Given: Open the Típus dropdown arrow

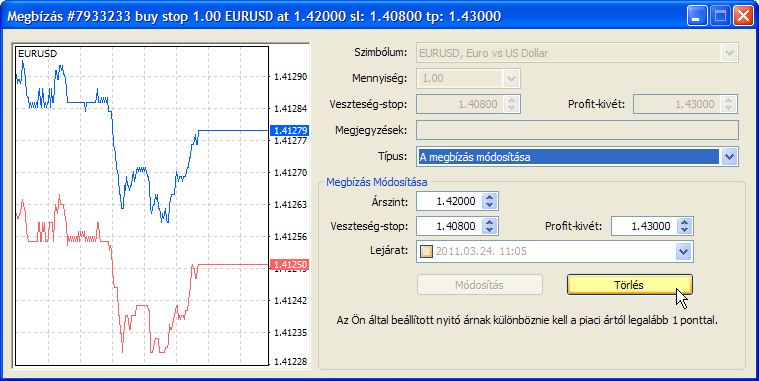Looking at the screenshot, I should 729,157.
